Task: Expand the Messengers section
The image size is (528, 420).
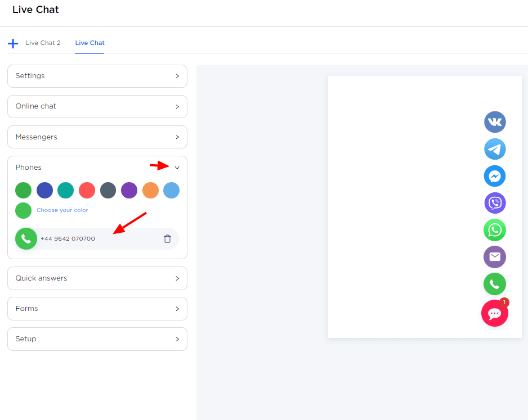Action: [97, 137]
